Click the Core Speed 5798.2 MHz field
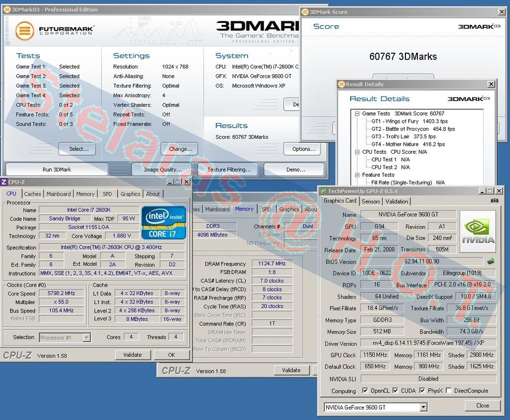This screenshot has width=510, height=420. point(61,293)
